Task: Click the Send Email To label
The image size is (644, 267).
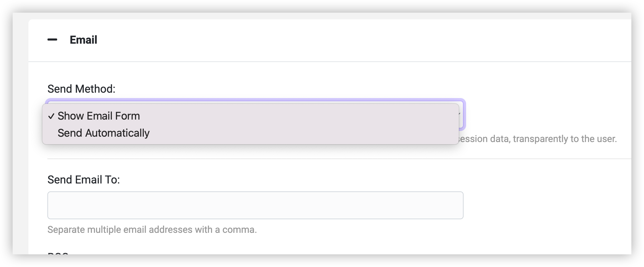Action: 84,180
